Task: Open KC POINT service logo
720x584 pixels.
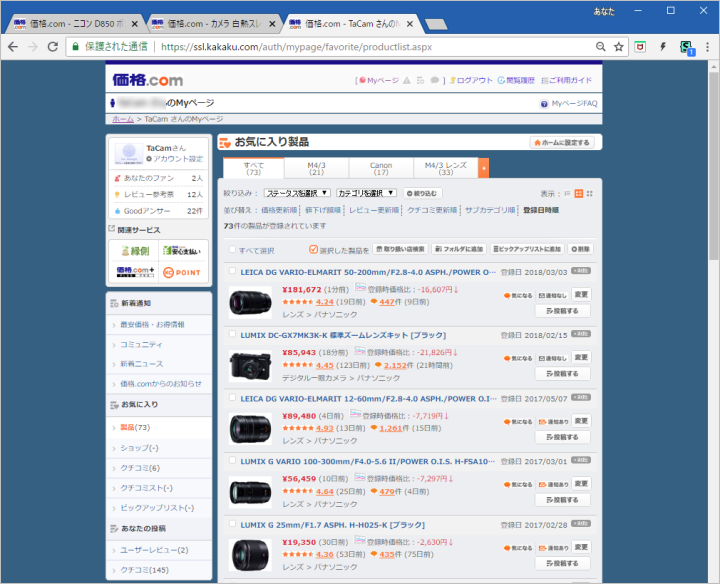Action: 182,272
